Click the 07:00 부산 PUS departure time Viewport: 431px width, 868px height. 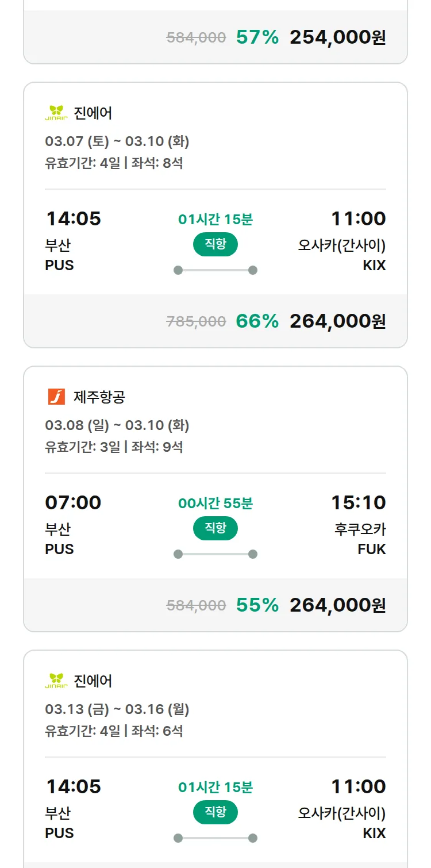click(73, 502)
